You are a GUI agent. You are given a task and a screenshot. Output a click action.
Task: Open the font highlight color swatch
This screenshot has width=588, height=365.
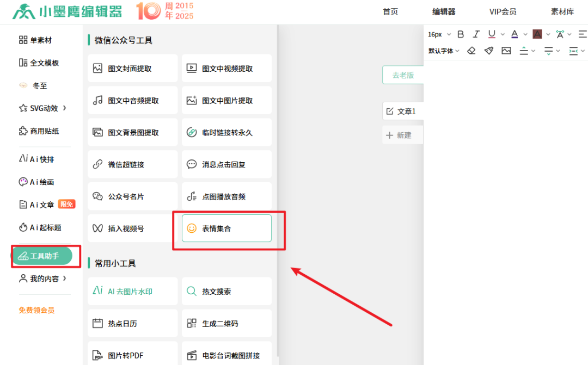click(537, 34)
